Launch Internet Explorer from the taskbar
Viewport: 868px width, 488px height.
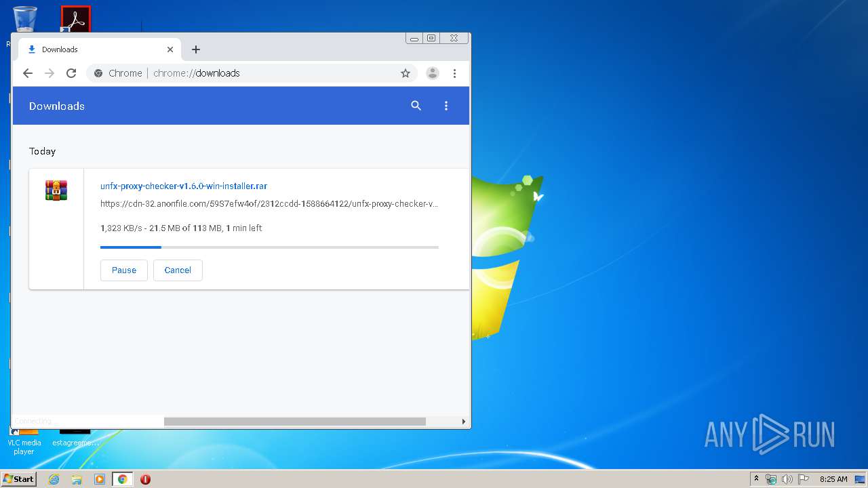(x=54, y=479)
